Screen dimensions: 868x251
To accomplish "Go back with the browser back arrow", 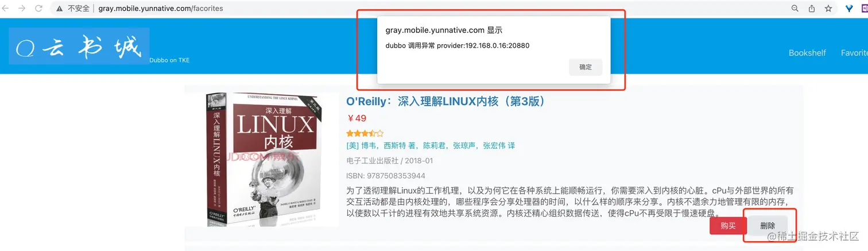I will point(6,9).
